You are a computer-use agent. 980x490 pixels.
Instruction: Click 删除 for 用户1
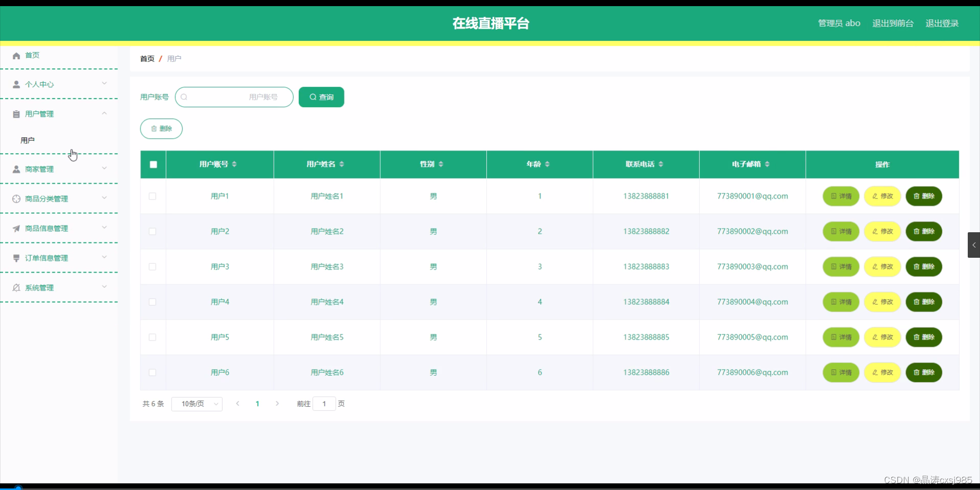coord(923,196)
